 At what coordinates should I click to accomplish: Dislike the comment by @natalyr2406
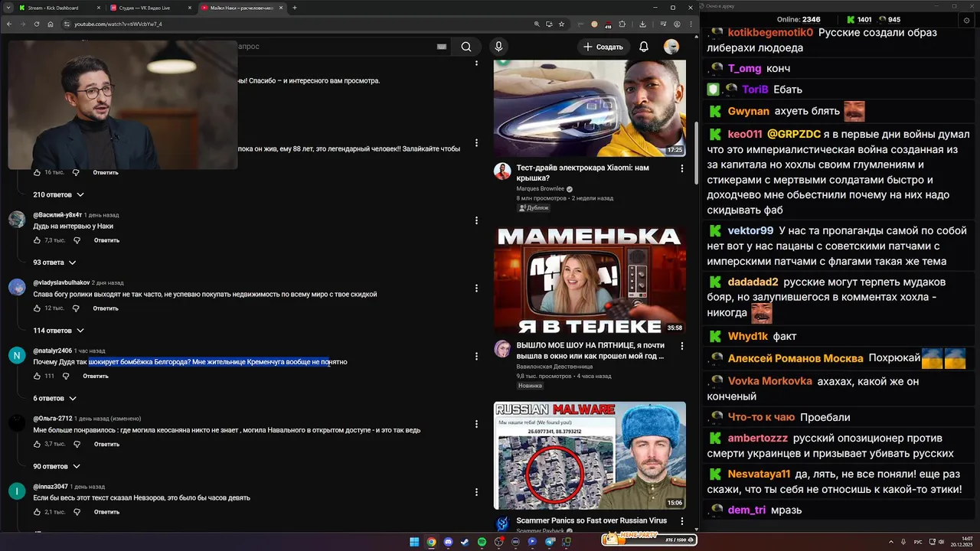66,376
